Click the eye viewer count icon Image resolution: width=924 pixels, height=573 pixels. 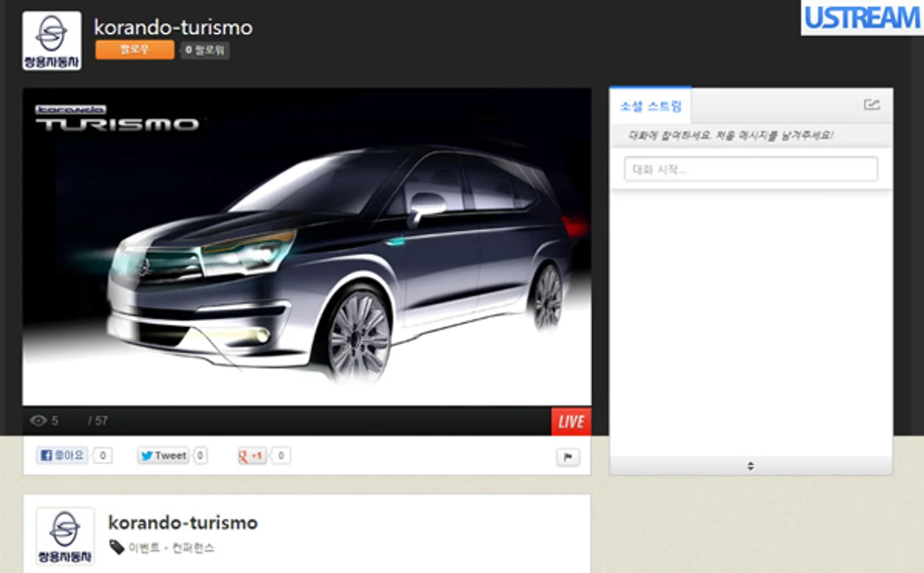pyautogui.click(x=38, y=421)
